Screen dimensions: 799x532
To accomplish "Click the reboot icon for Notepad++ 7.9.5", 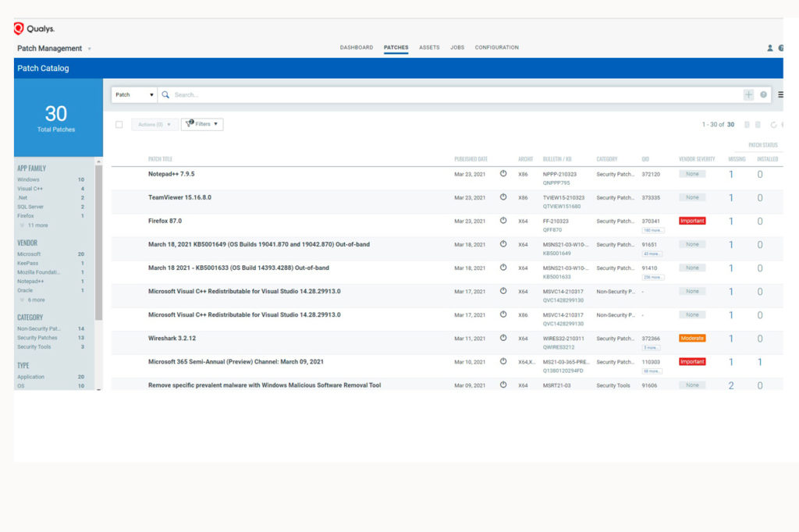I will (503, 174).
